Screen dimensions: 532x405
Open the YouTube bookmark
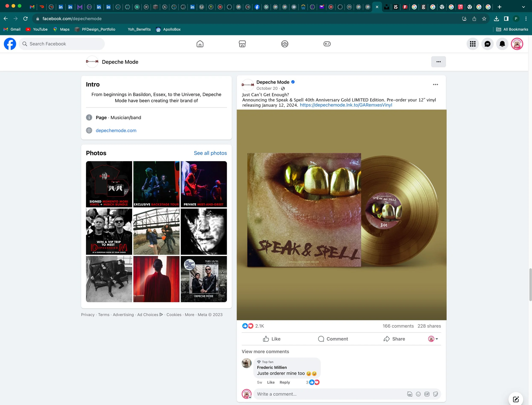[37, 29]
